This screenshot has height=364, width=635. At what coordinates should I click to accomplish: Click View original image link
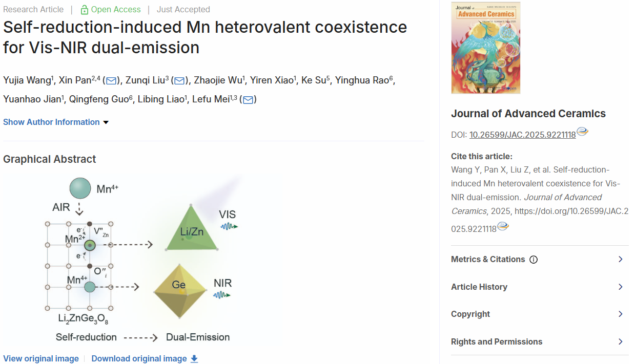coord(41,359)
